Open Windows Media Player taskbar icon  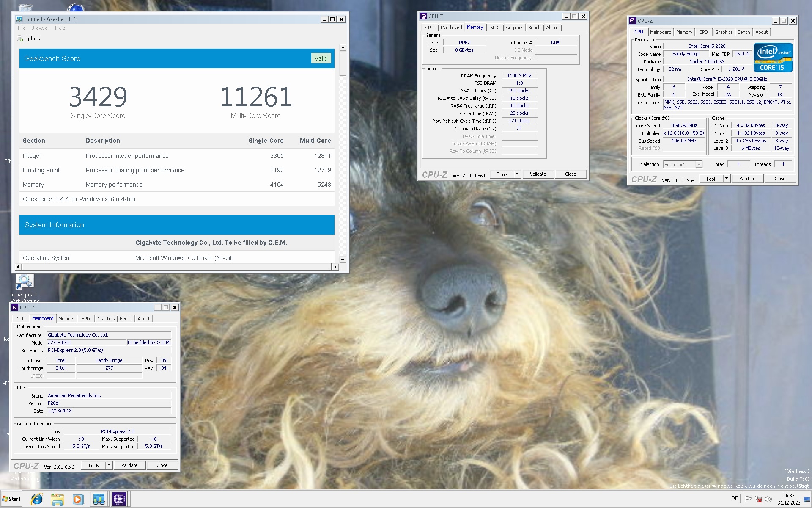pos(77,499)
